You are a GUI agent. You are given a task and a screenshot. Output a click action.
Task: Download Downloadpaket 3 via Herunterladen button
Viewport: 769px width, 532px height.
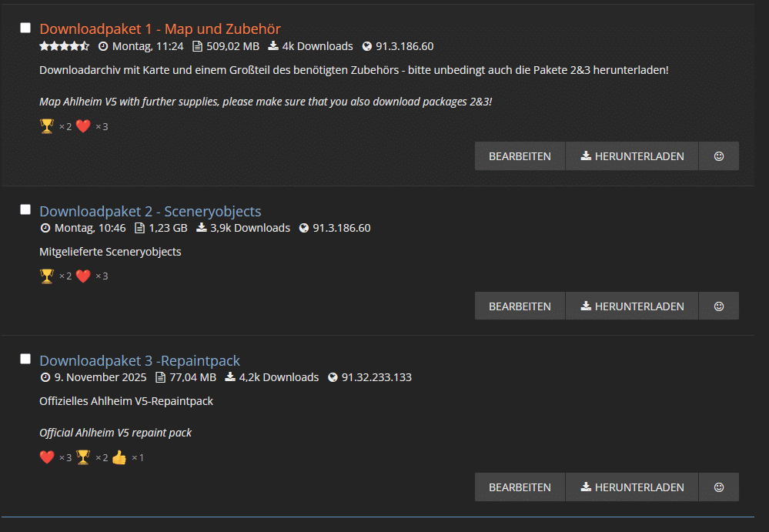632,487
